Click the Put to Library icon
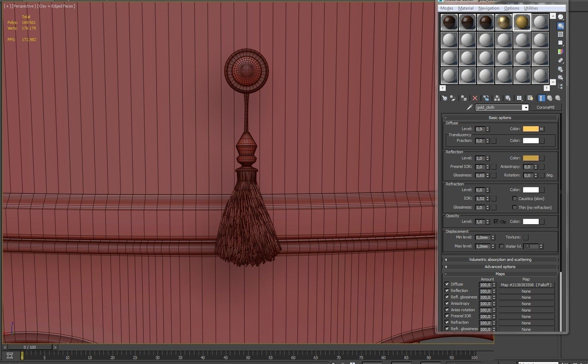Image resolution: width=588 pixels, height=364 pixels. click(508, 98)
